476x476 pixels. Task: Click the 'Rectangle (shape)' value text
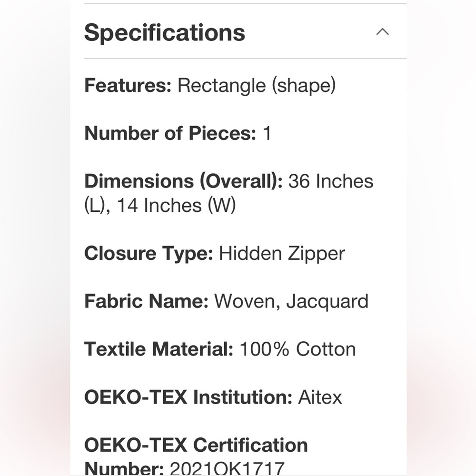click(x=257, y=86)
